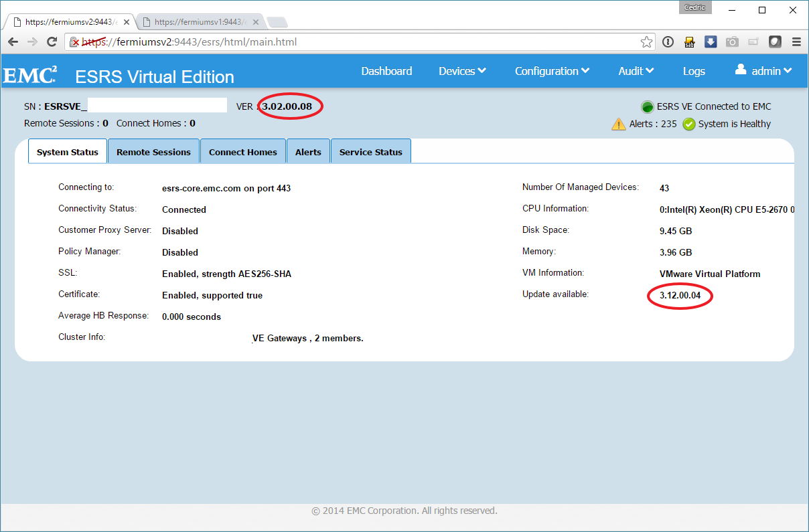
Task: Click the insecure HTTPS padlock icon
Action: coord(76,42)
